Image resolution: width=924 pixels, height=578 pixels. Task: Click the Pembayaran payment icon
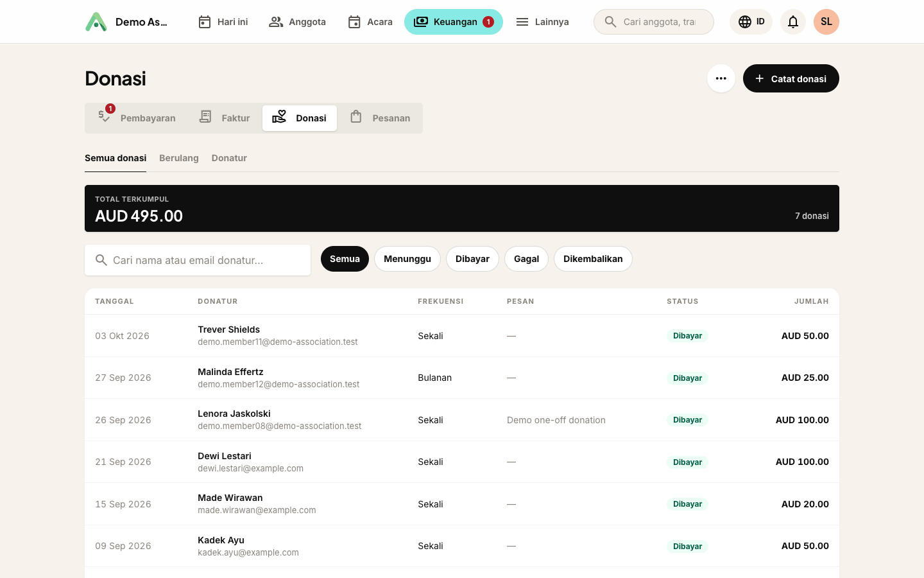pos(105,117)
